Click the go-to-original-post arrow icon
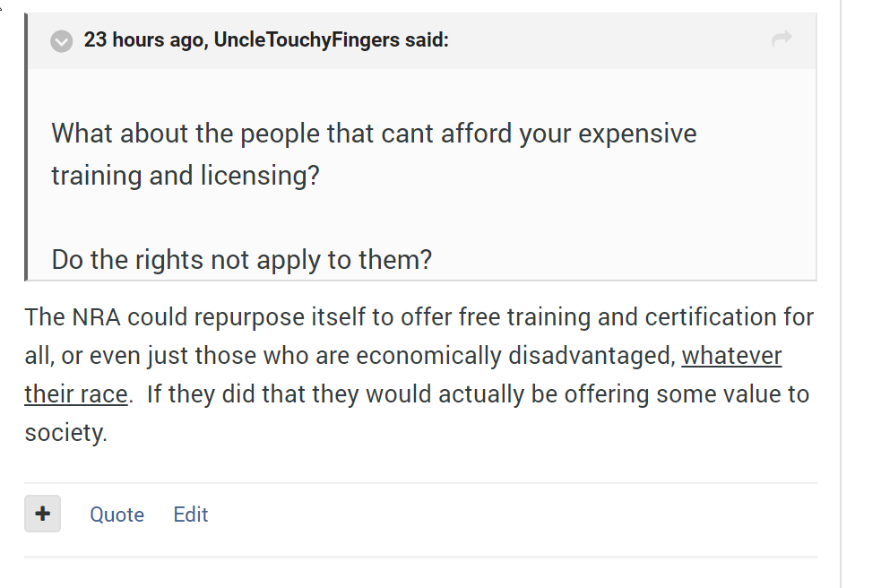 (x=782, y=39)
